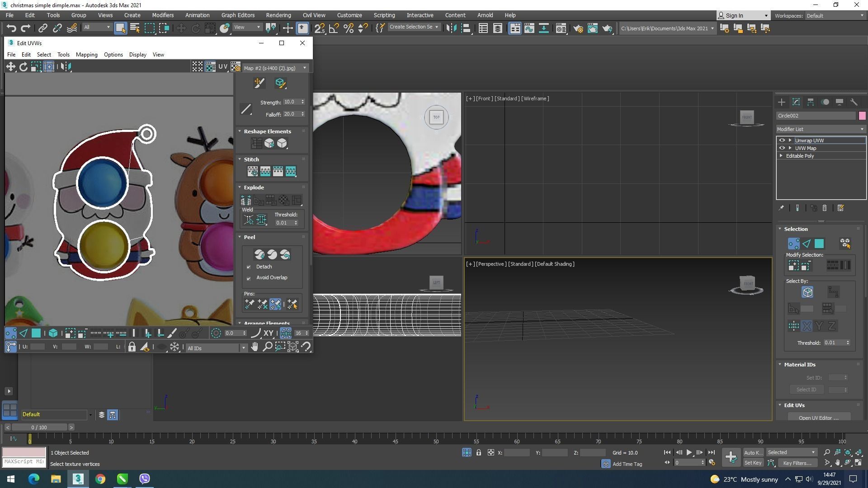Viewport: 868px width, 488px height.
Task: Open the Rendering menu
Action: point(278,15)
